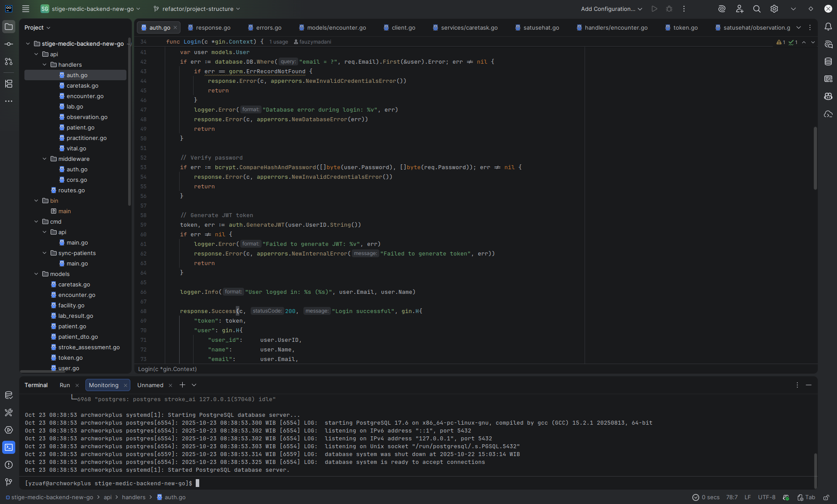Collapse the middleware folder

pyautogui.click(x=44, y=159)
